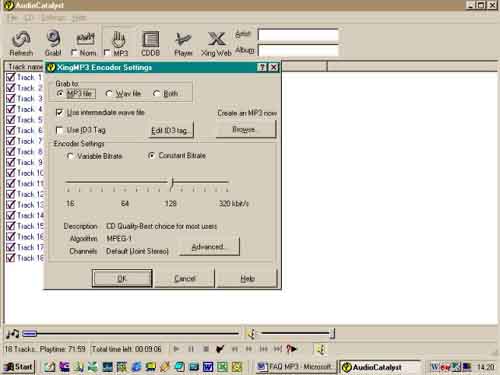Viewport: 500px width, 375px height.
Task: Click the Windows Start button
Action: (x=19, y=367)
